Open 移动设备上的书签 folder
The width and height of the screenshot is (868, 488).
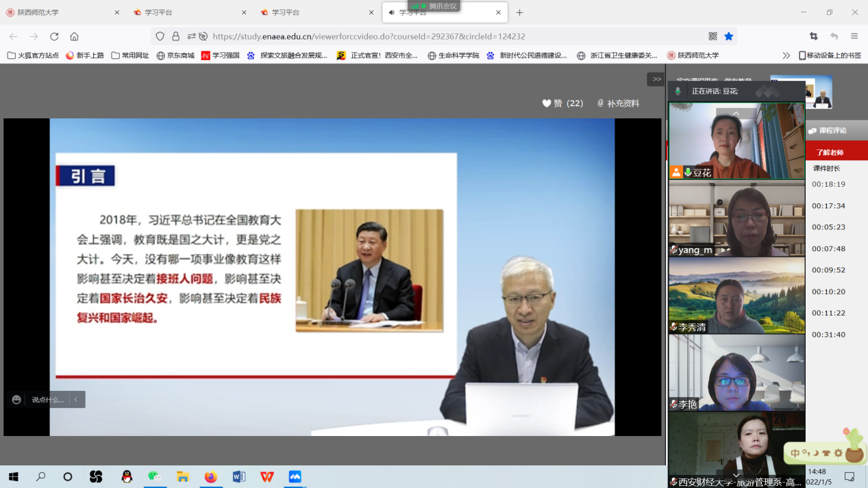(x=830, y=55)
